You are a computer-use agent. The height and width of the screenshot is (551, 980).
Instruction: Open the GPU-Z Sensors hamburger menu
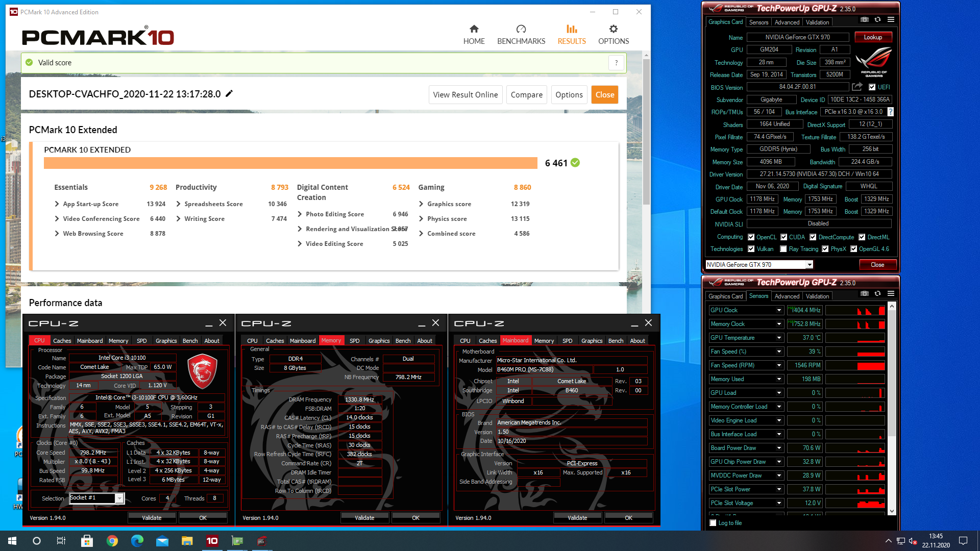891,294
